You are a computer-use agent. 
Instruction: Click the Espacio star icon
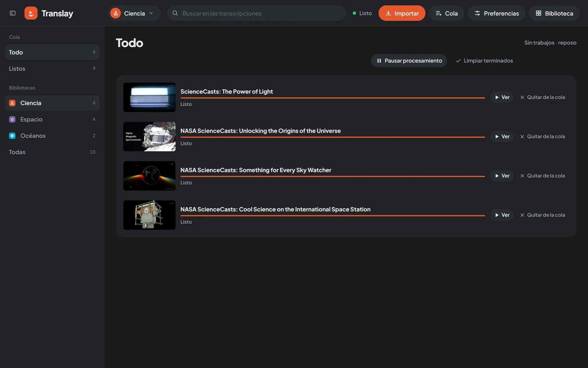point(12,119)
